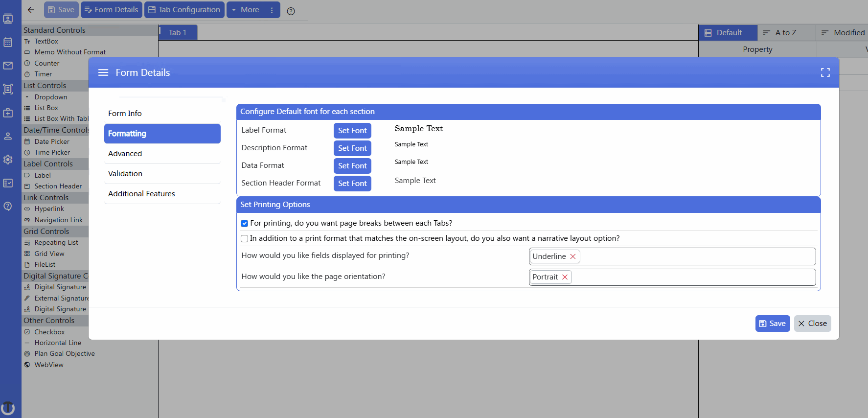The image size is (868, 418).
Task: Open Tab Configuration from toolbar
Action: pyautogui.click(x=184, y=10)
